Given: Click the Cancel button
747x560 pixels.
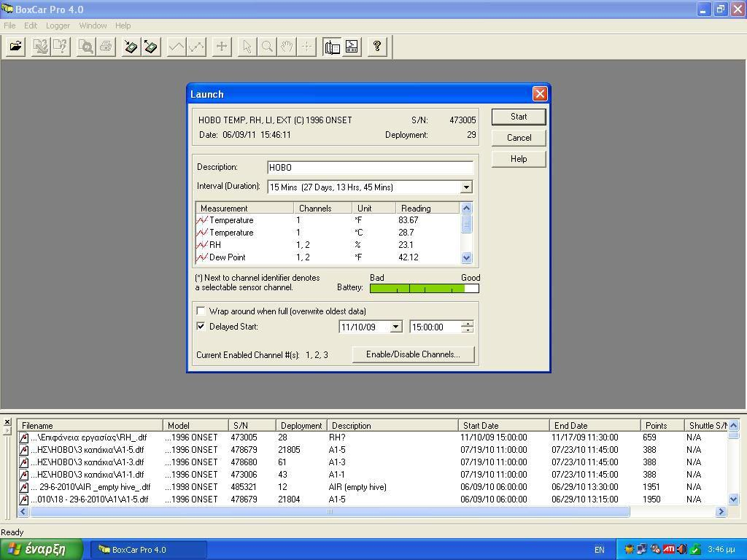Looking at the screenshot, I should [x=519, y=138].
